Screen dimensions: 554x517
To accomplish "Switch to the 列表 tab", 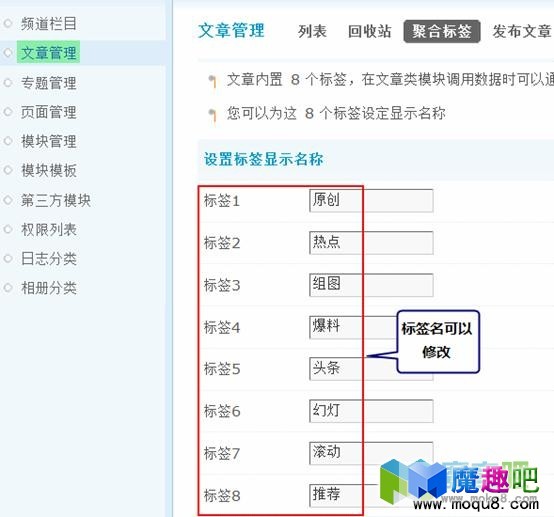I will pos(312,31).
